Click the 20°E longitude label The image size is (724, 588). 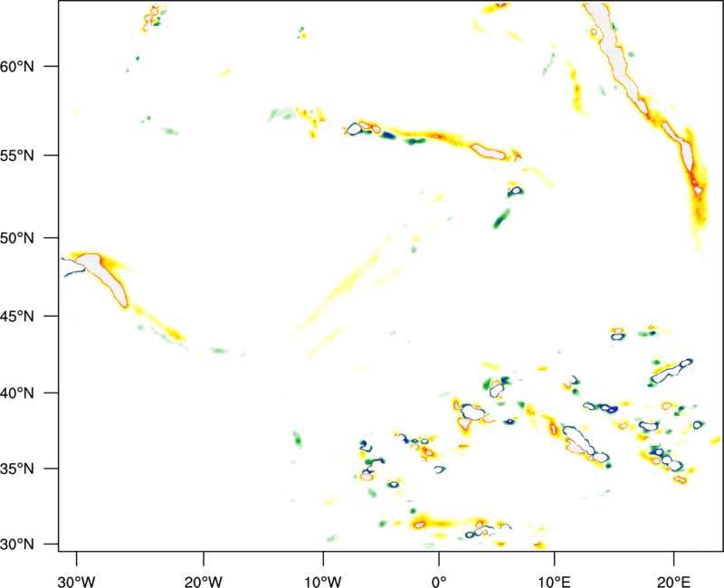673,582
